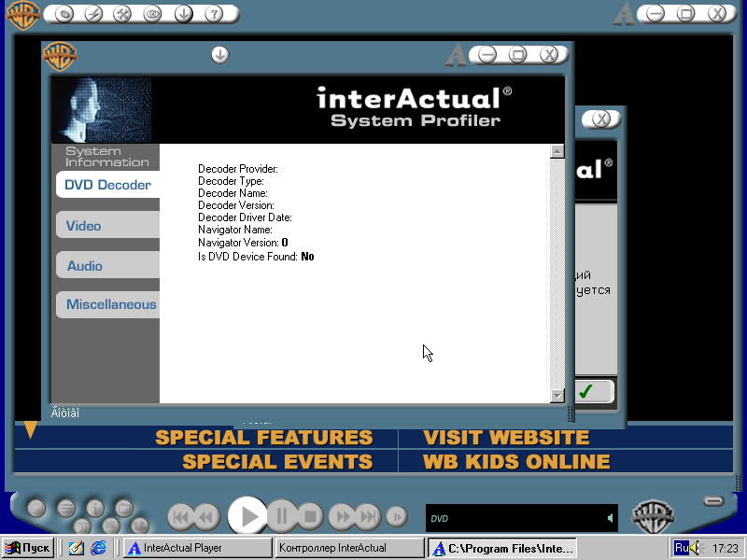Click the WB shield logo in System Profiler window

pos(60,56)
